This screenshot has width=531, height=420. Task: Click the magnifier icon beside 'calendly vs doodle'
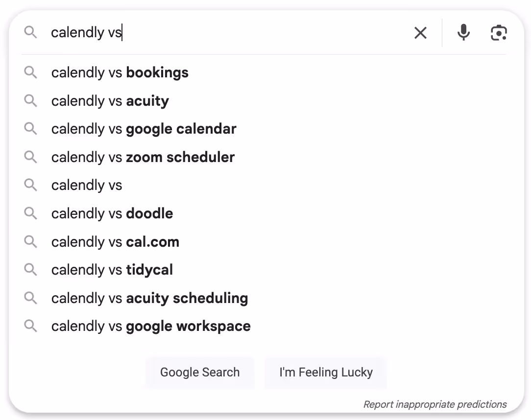(x=31, y=213)
